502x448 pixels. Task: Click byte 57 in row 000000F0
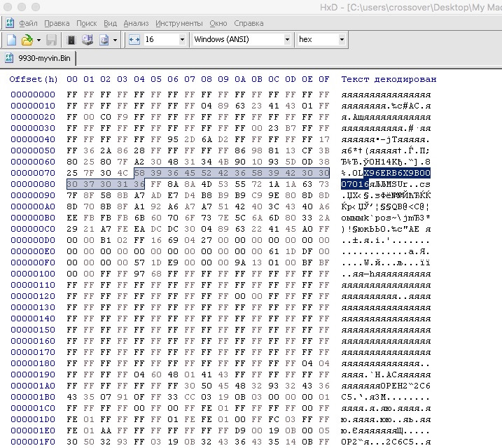click(139, 262)
